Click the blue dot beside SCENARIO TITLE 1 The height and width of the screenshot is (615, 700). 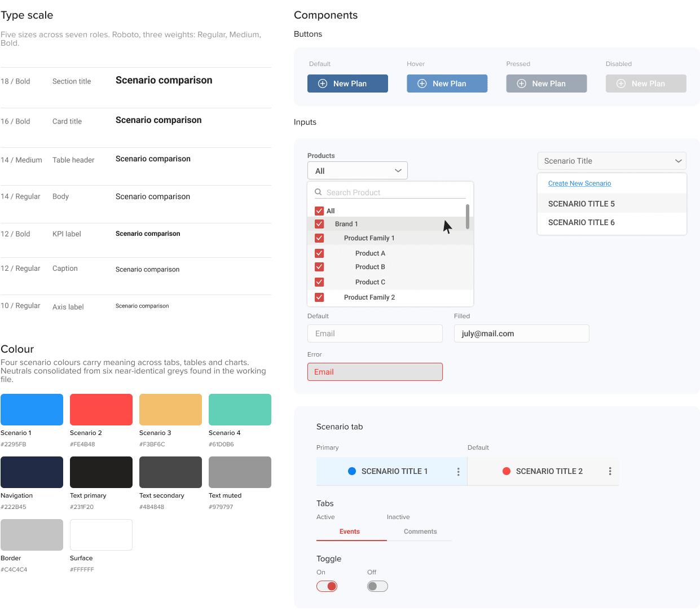pyautogui.click(x=352, y=471)
